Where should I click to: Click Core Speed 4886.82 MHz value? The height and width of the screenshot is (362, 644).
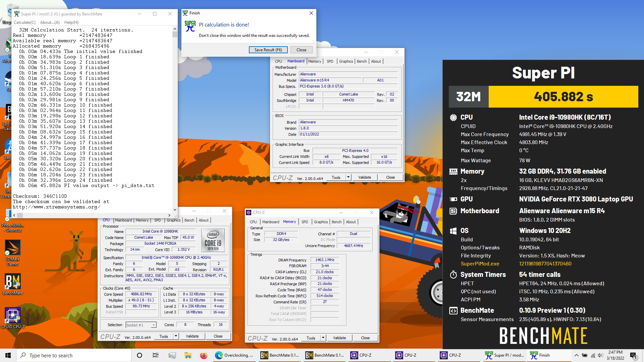141,294
